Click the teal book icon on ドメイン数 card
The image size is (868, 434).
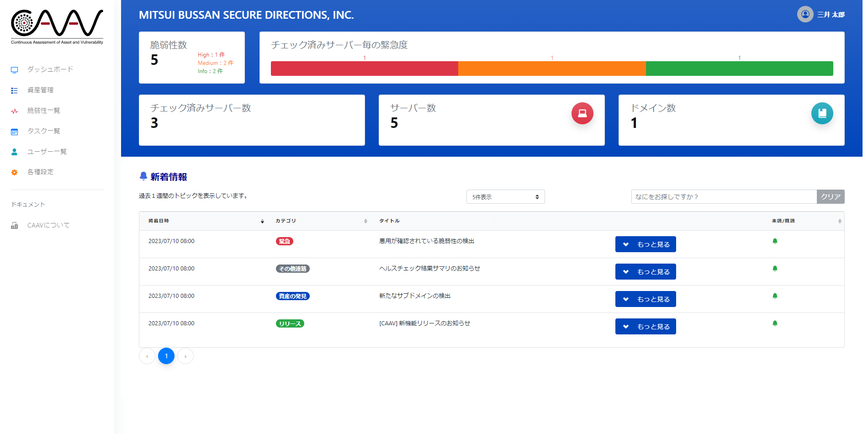(822, 113)
